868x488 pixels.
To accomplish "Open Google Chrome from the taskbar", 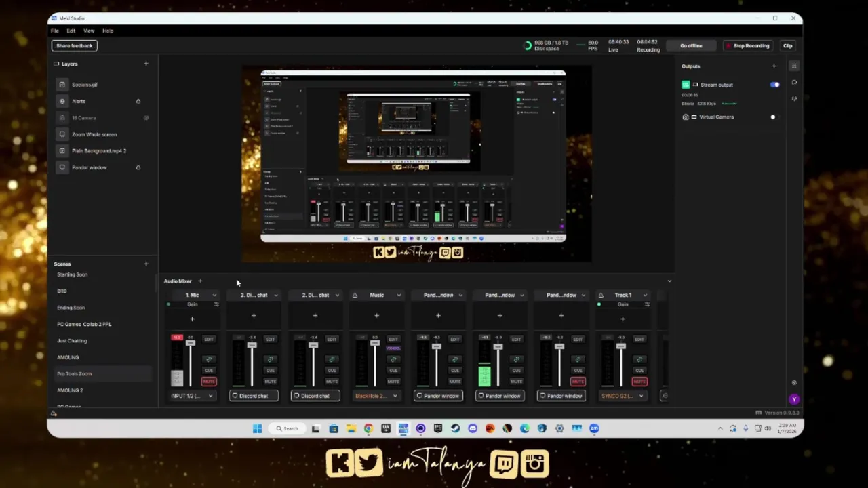I will click(x=368, y=428).
